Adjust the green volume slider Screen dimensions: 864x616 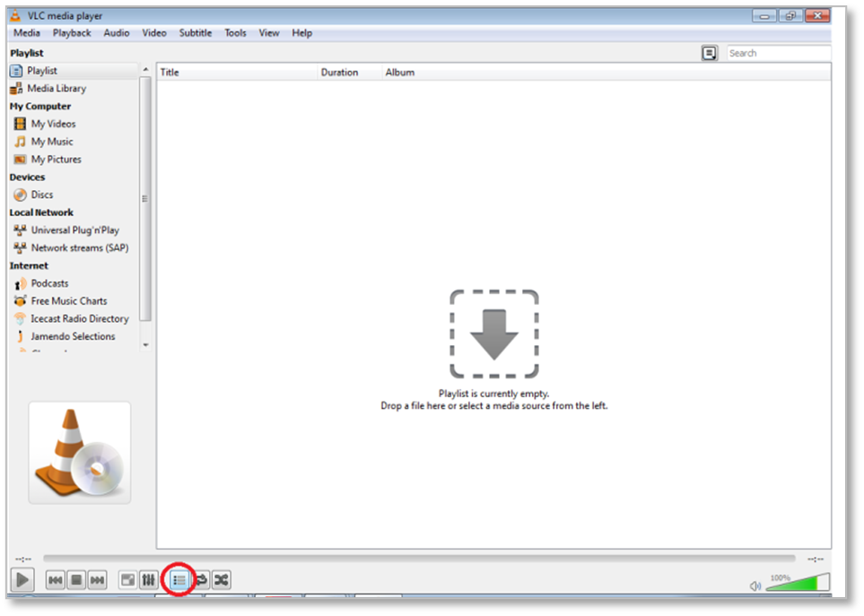797,584
